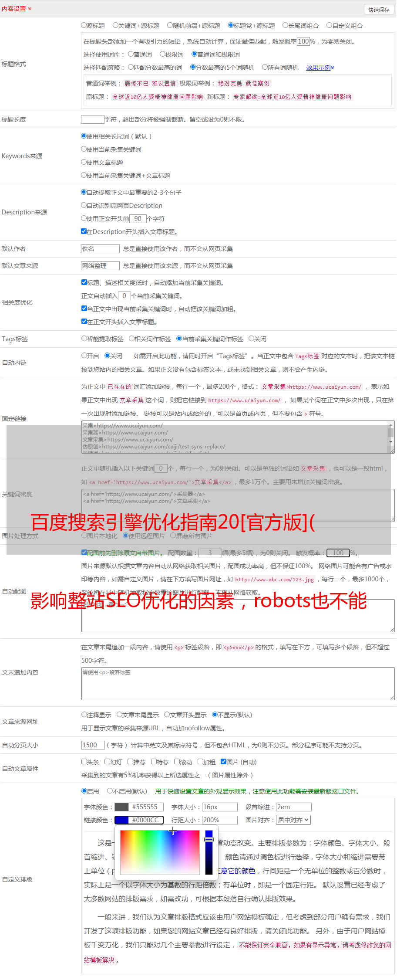Click the 文末追加内容 textarea
The image size is (397, 980).
238,684
